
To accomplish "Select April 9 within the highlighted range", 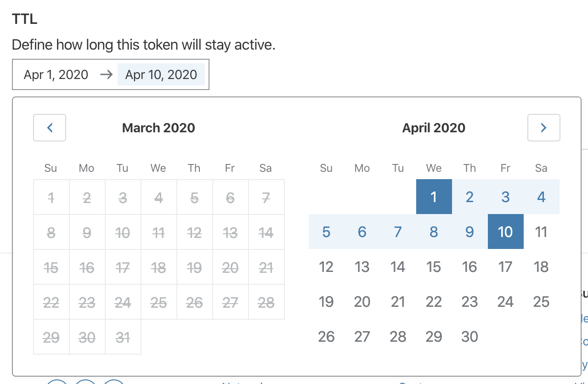I will 469,232.
